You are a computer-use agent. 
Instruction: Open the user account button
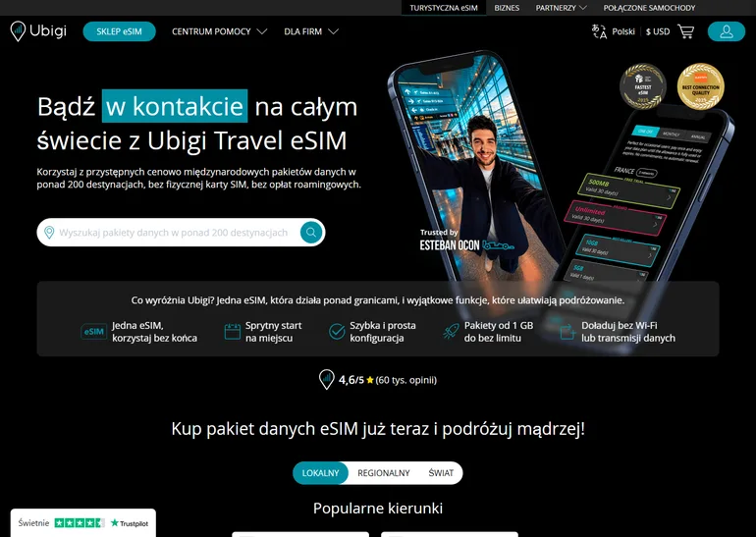tap(727, 31)
